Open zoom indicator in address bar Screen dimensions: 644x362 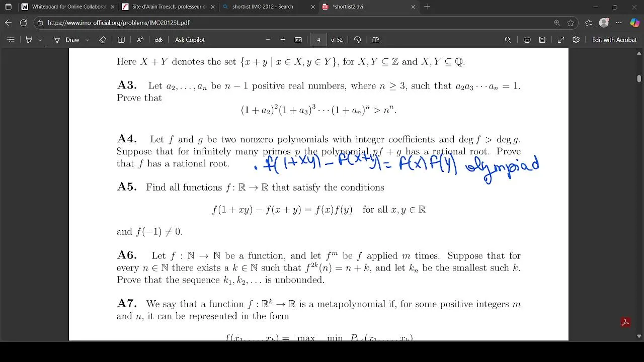click(557, 23)
